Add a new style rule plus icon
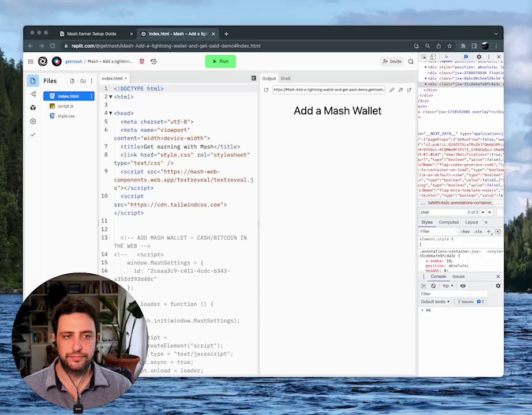The width and height of the screenshot is (532, 415). click(489, 232)
